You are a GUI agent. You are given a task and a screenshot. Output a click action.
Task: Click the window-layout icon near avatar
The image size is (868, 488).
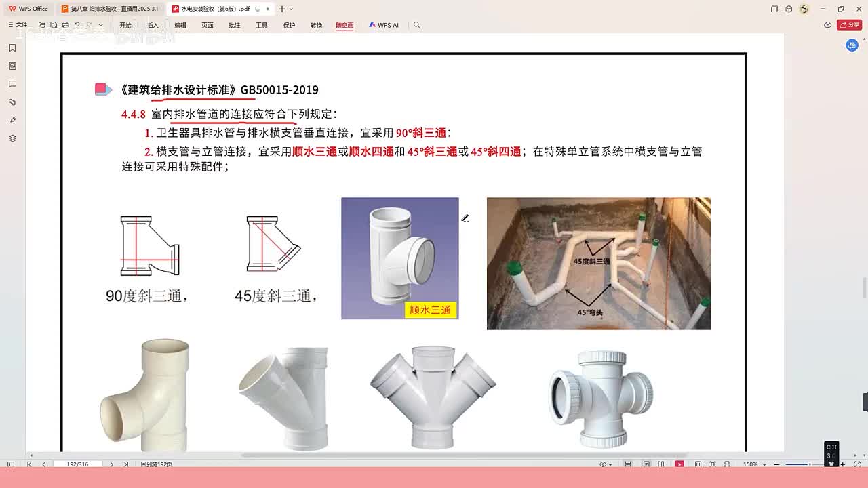point(774,9)
